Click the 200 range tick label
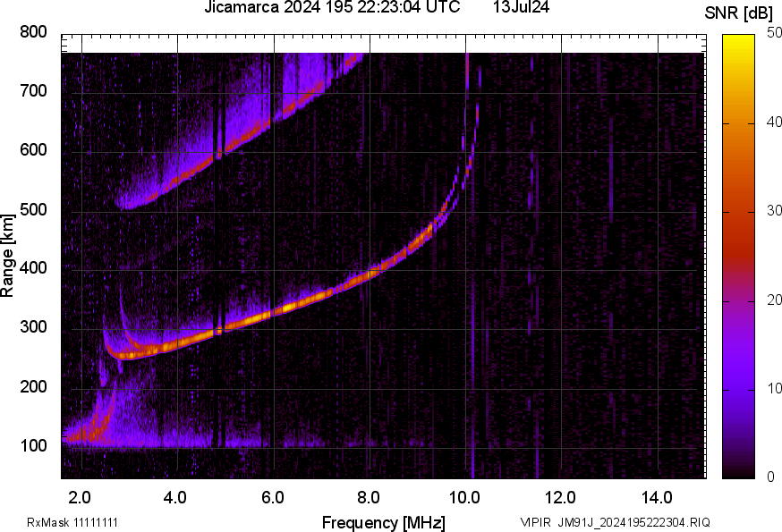This screenshot has width=782, height=532. coord(33,386)
